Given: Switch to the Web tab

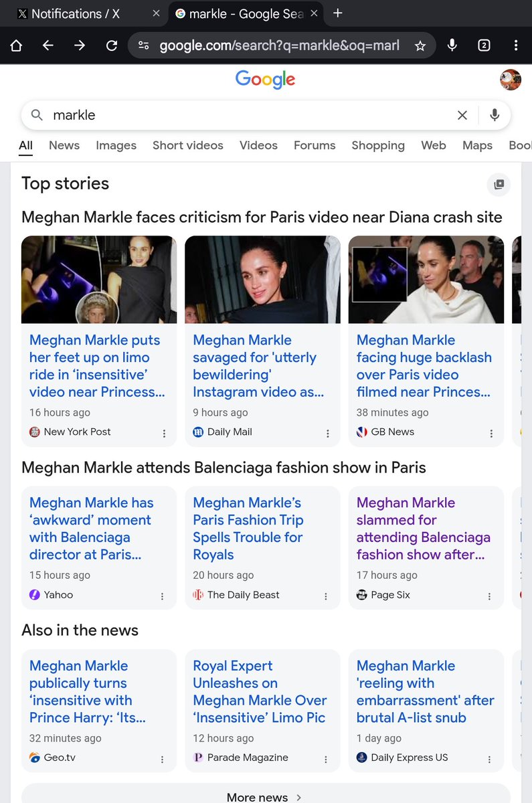Looking at the screenshot, I should [434, 145].
